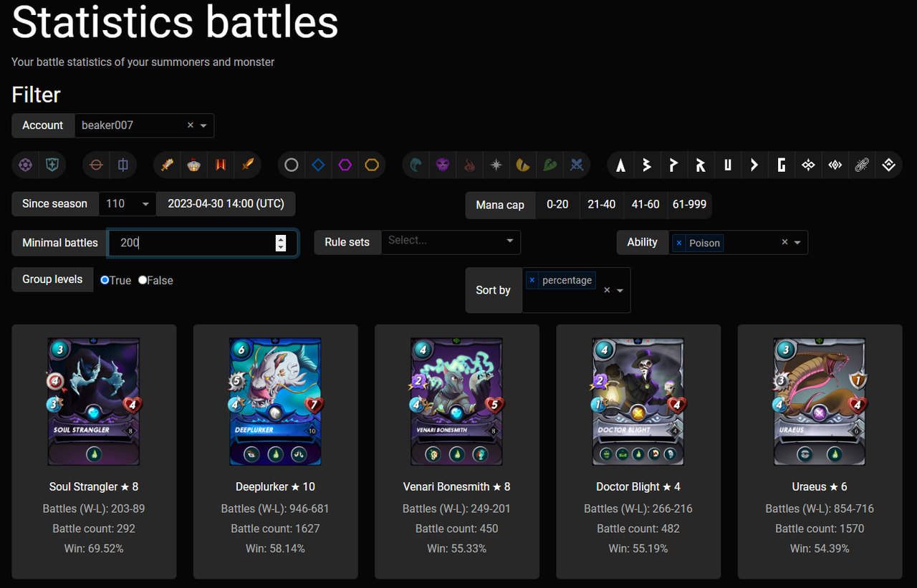Filter by epic rarity purple hexagon

[345, 165]
